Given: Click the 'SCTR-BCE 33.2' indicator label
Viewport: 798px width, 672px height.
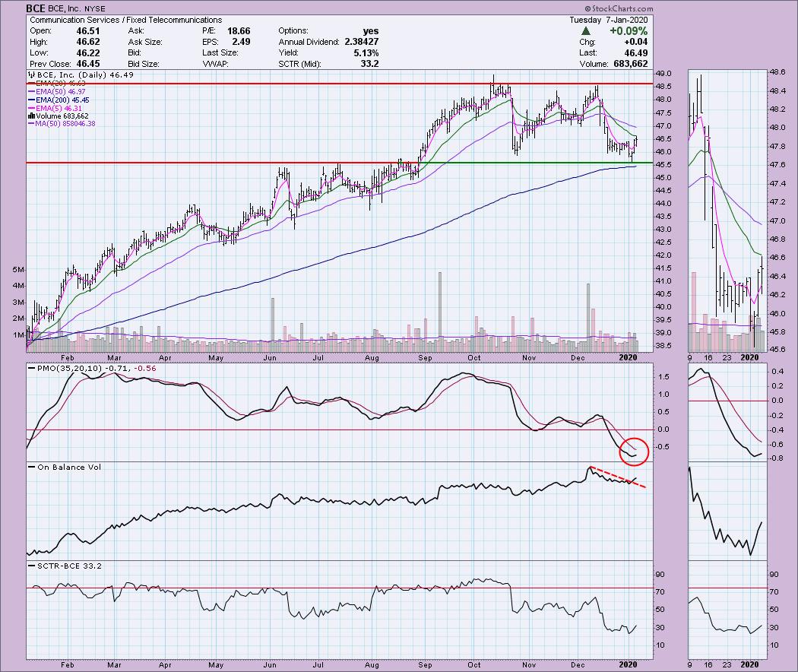Looking at the screenshot, I should (x=69, y=566).
